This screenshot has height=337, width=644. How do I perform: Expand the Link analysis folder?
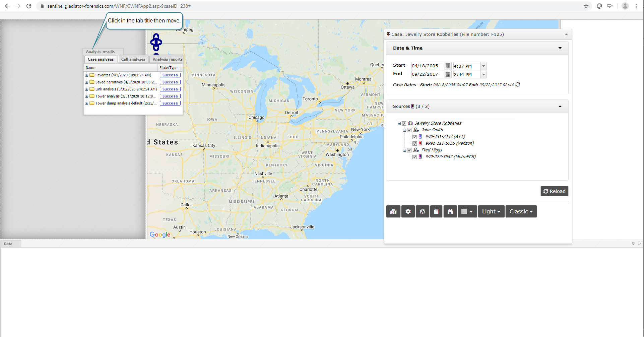[x=87, y=89]
